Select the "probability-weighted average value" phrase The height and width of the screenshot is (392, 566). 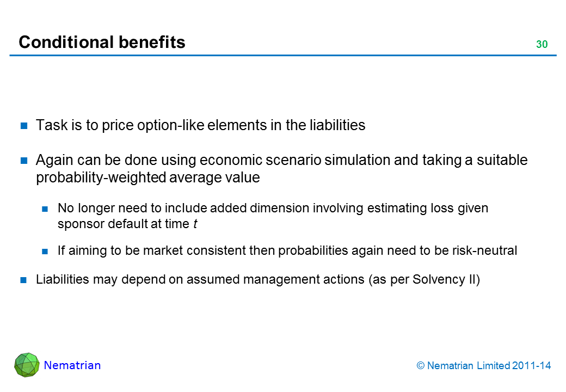point(147,177)
